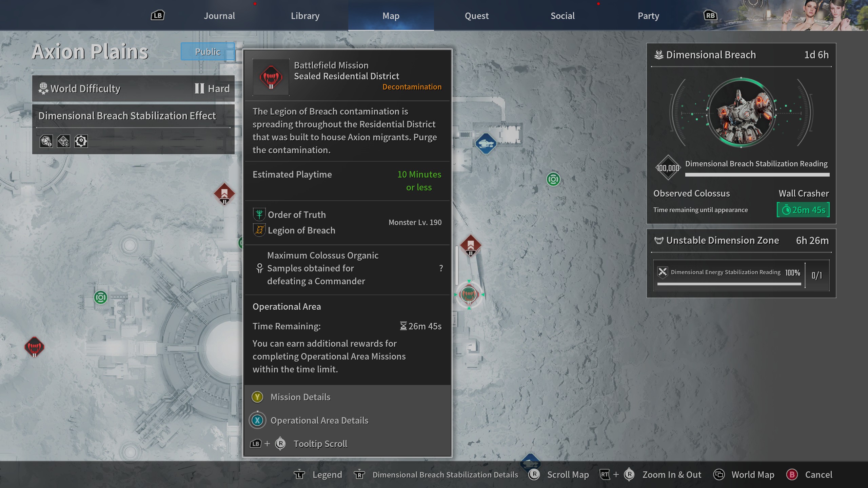Click the dark red banner marker beside Hard difficulty
The height and width of the screenshot is (488, 868).
click(224, 194)
